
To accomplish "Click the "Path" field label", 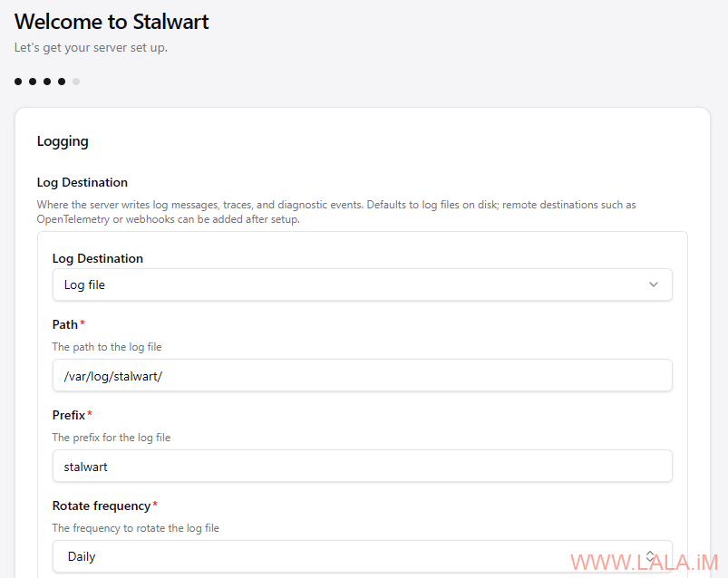I will coord(65,324).
